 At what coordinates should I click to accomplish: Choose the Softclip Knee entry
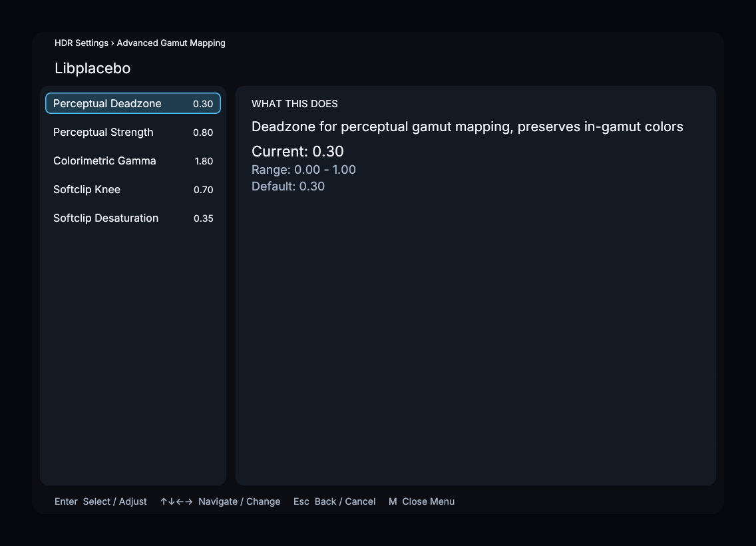pos(133,190)
